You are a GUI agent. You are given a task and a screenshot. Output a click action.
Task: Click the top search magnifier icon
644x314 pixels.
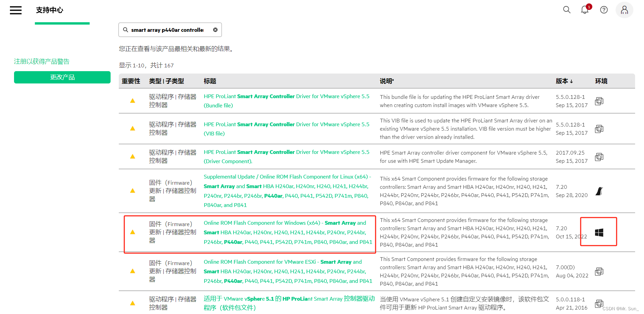click(x=567, y=10)
